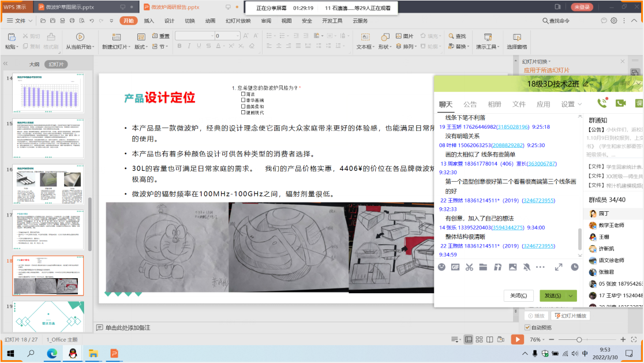Click the zoom slider handle in the status bar

(x=579, y=339)
